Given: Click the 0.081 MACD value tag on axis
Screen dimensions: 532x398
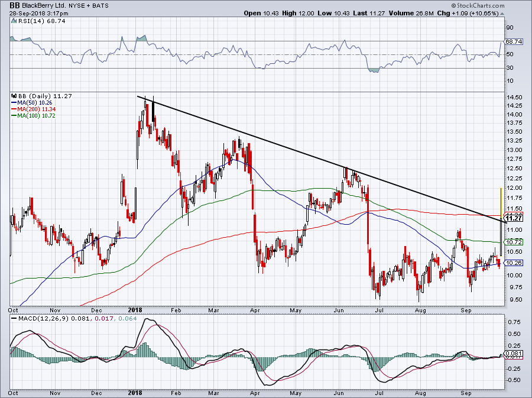Looking at the screenshot, I should [x=513, y=354].
